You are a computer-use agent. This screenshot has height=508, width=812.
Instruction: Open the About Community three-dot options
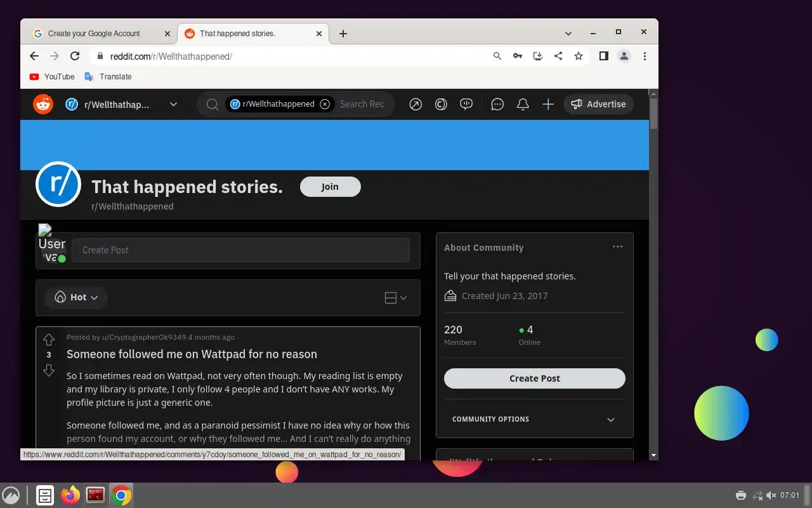(617, 247)
